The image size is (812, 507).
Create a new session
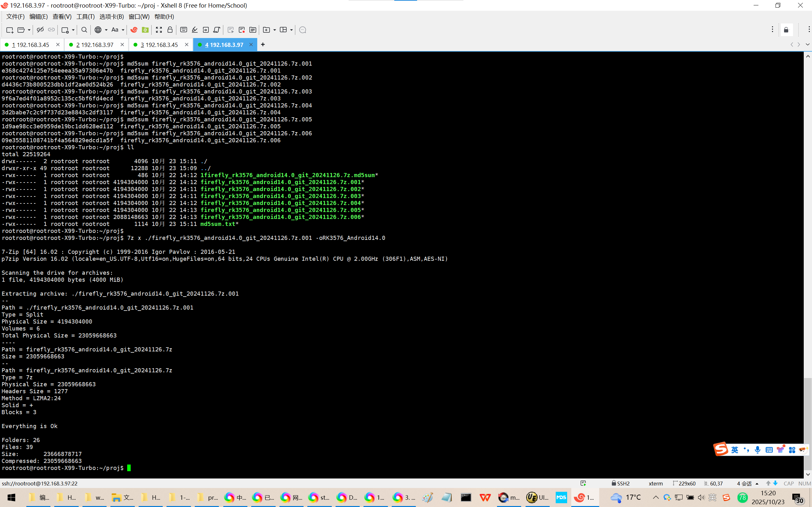[10, 30]
